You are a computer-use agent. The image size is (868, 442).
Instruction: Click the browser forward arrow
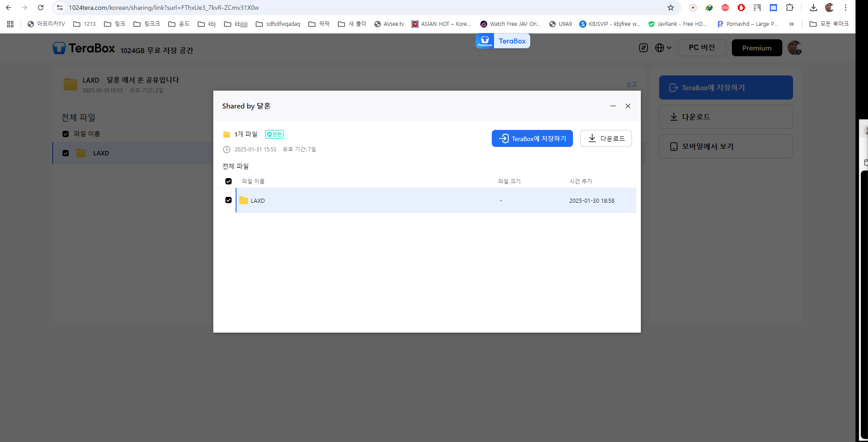[25, 8]
